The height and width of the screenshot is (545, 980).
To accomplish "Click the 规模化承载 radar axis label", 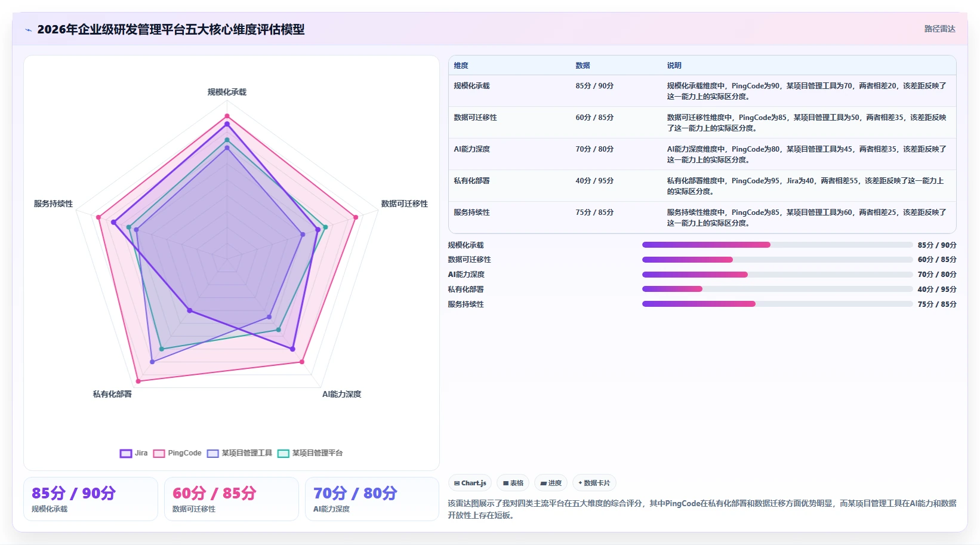I will tap(227, 92).
